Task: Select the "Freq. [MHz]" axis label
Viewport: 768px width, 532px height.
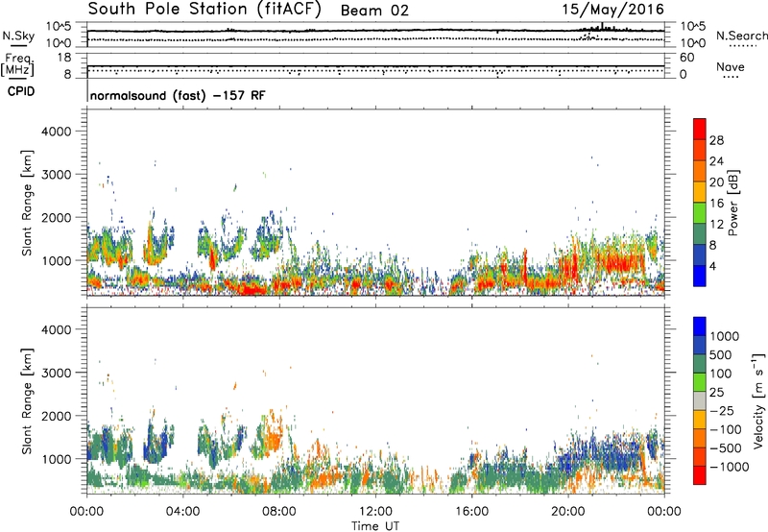Action: pyautogui.click(x=18, y=65)
